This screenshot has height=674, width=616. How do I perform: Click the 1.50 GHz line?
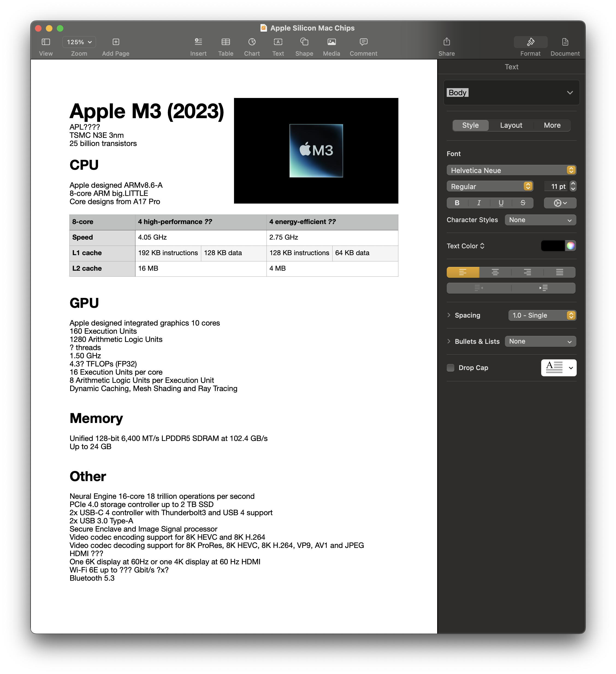(85, 356)
